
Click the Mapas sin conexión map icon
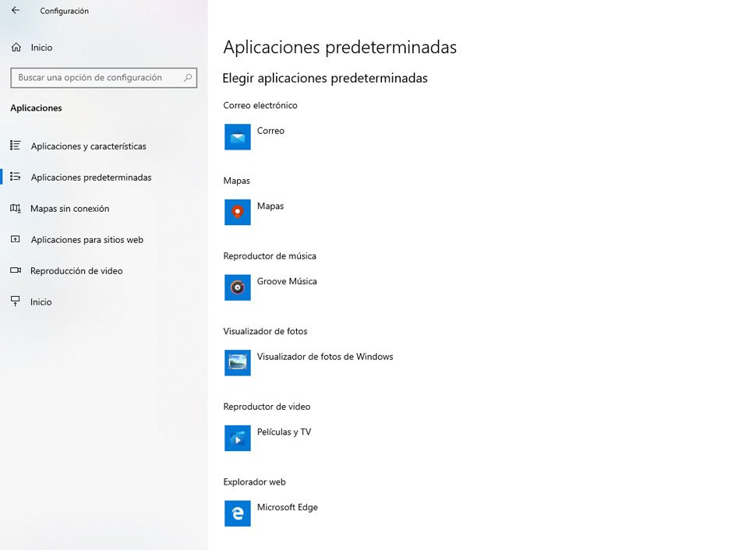(x=16, y=208)
